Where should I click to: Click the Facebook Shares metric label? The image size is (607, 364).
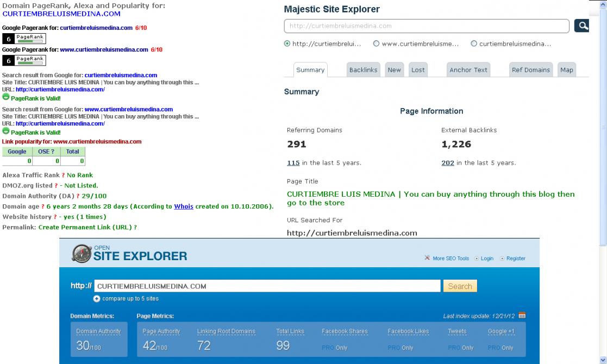click(345, 331)
